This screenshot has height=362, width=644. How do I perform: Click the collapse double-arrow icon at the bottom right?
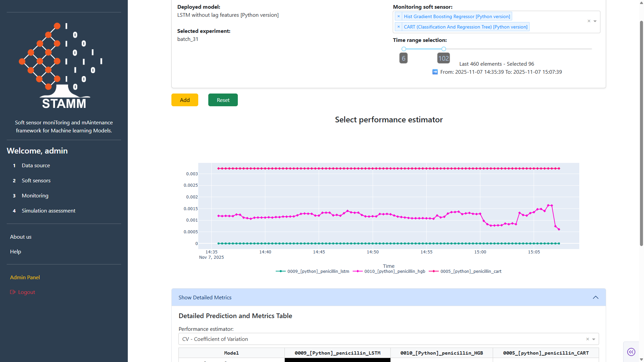pos(631,352)
